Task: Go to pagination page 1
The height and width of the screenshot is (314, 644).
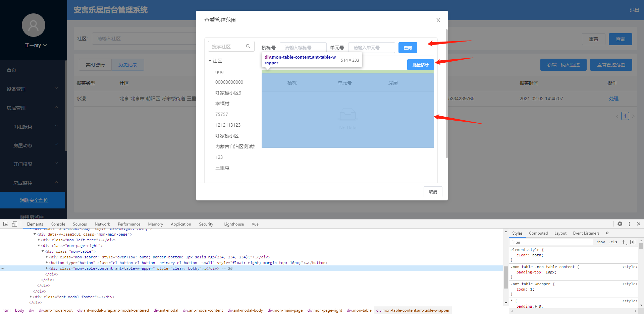Action: [x=625, y=116]
